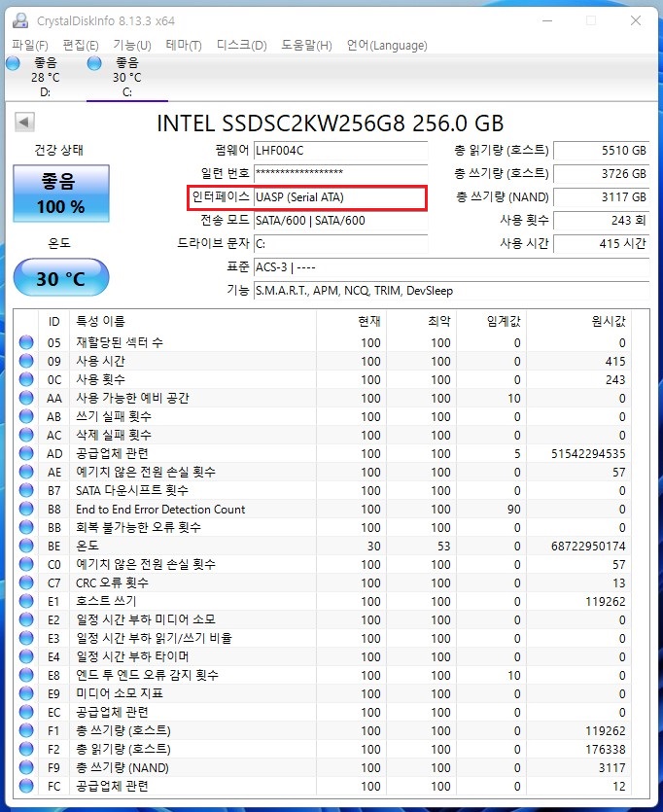Image resolution: width=663 pixels, height=812 pixels.
Task: Click the 좋음 100 % health status button
Action: (61, 194)
